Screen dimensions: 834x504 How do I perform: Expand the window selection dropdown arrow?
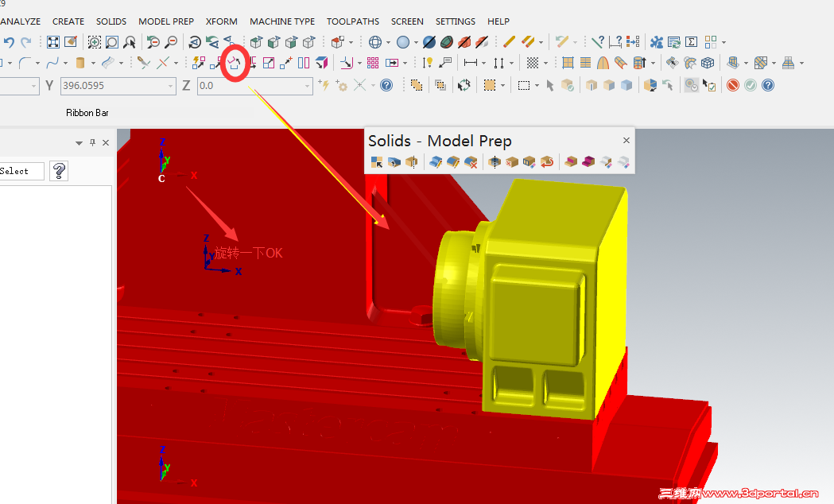click(537, 86)
